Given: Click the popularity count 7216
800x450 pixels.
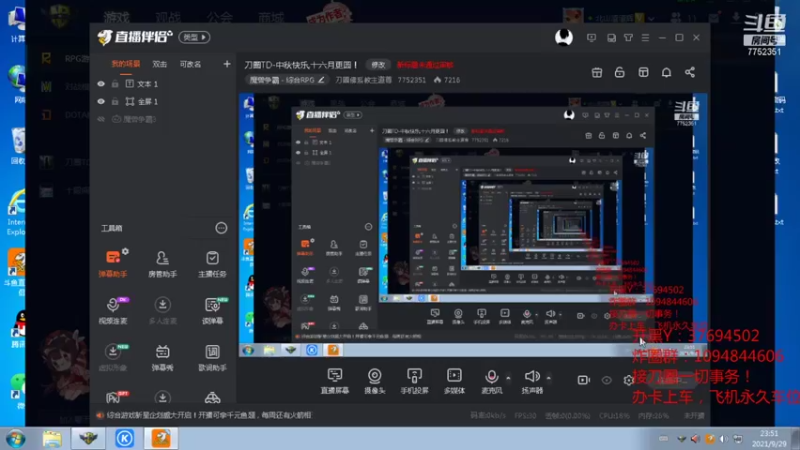Looking at the screenshot, I should point(452,80).
